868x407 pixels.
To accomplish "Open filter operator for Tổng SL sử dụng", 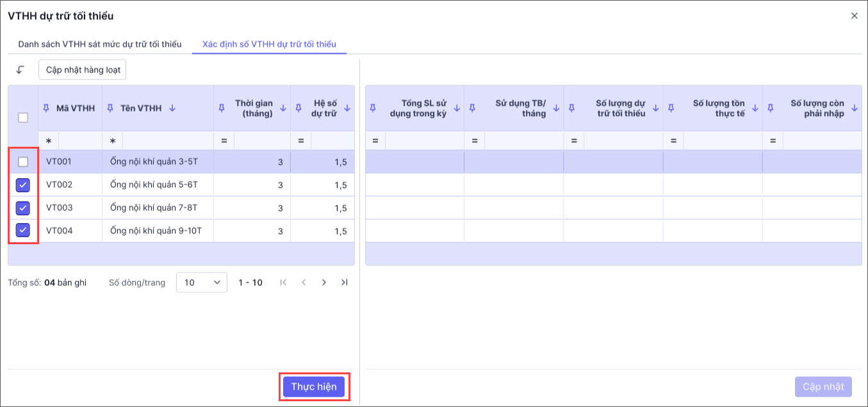I will pyautogui.click(x=375, y=140).
